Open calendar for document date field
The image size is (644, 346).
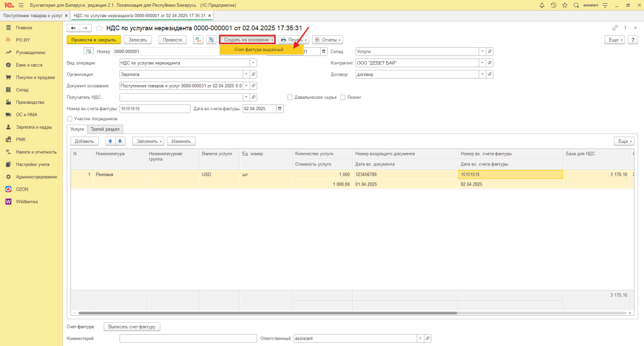click(324, 52)
